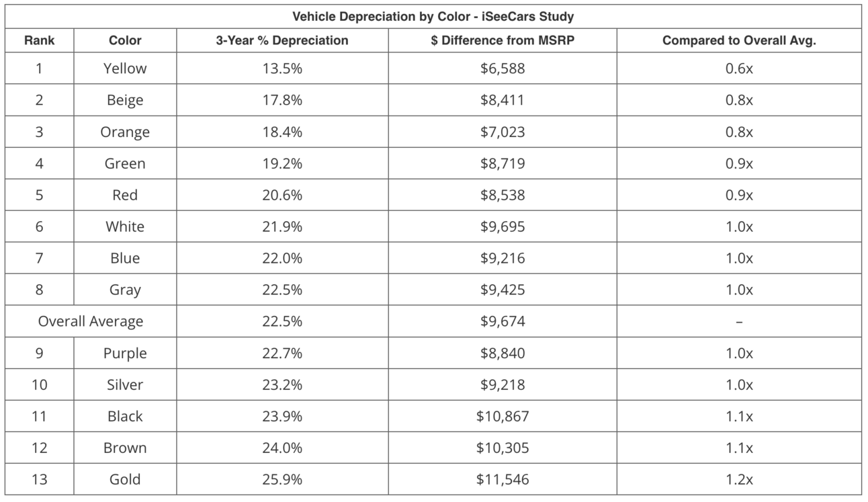Click the table title 'Vehicle Depreciation by Color'
The width and height of the screenshot is (868, 502).
tap(433, 16)
